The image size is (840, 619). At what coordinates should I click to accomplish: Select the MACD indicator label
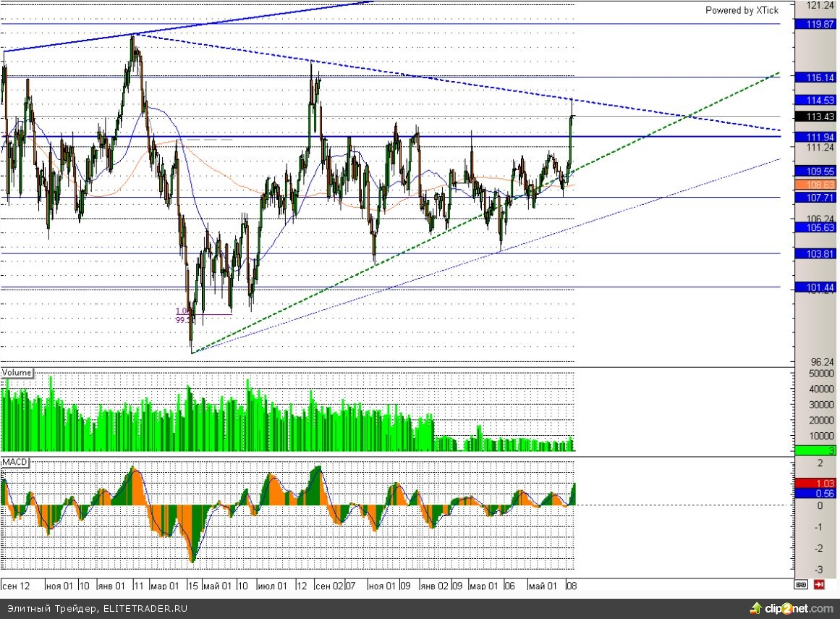(15, 462)
